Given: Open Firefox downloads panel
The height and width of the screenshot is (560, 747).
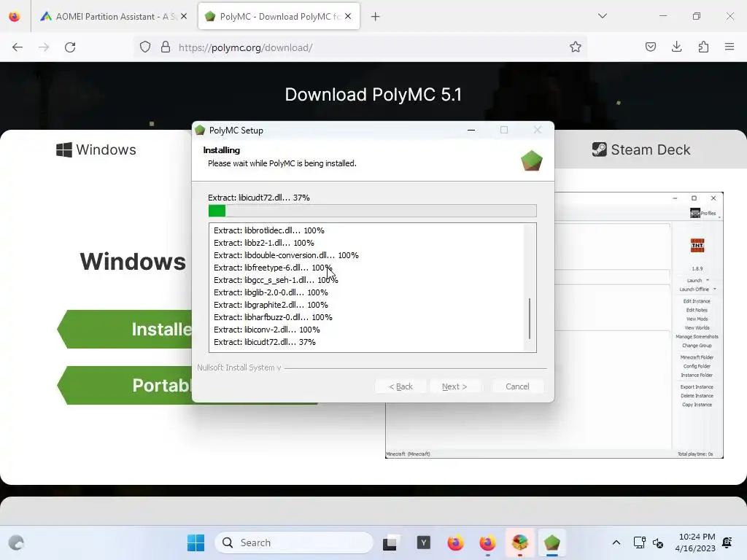Looking at the screenshot, I should pyautogui.click(x=676, y=47).
